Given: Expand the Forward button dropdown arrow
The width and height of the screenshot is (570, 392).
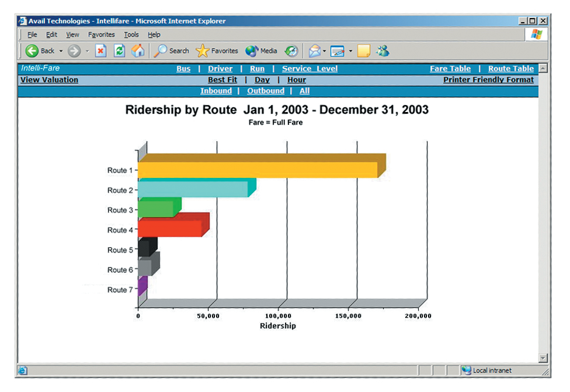Looking at the screenshot, I should coord(87,51).
